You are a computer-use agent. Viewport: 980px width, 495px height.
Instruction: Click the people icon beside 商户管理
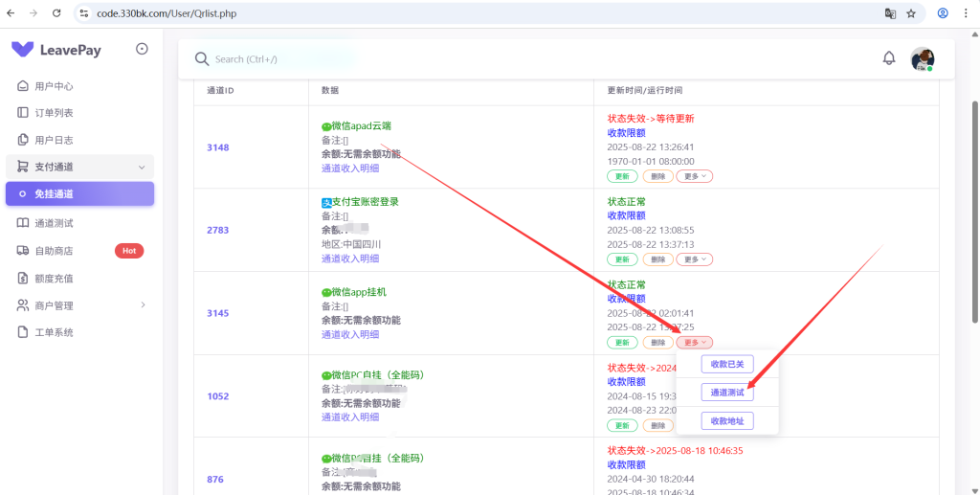pos(23,305)
